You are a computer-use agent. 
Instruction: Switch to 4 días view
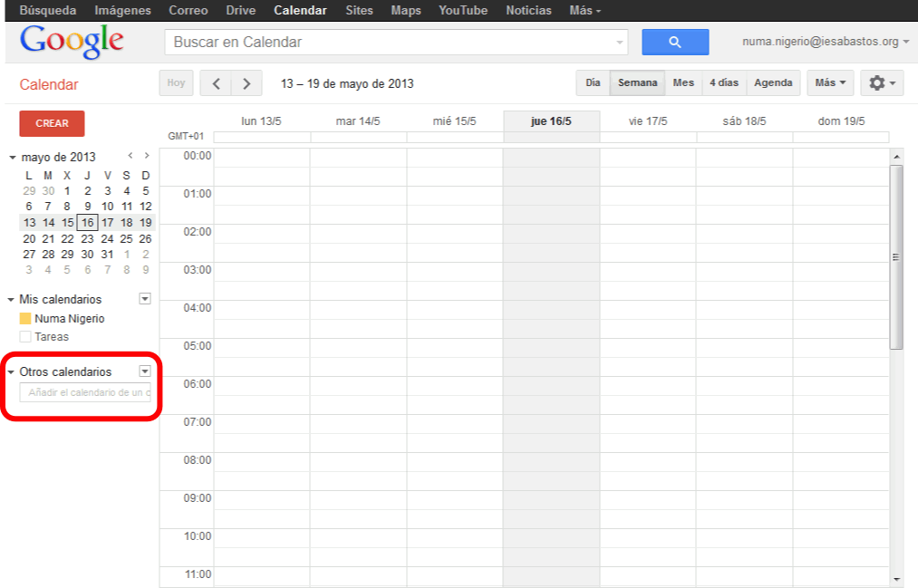tap(724, 83)
